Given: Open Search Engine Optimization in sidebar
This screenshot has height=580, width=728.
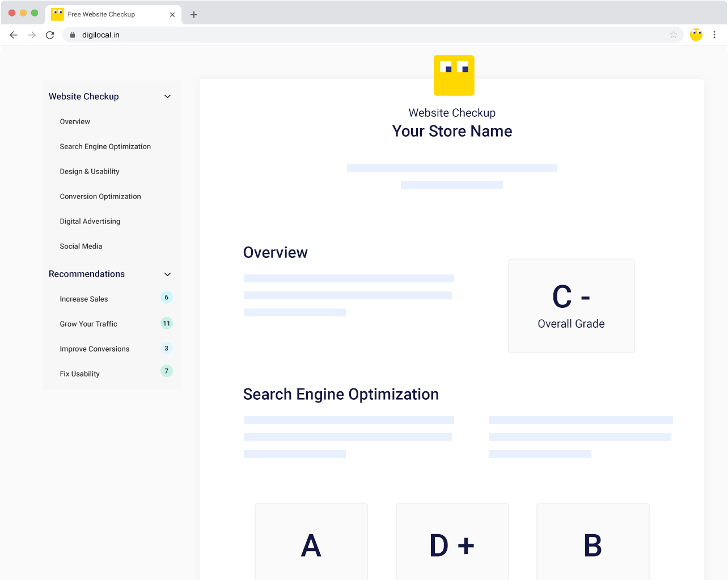Looking at the screenshot, I should (105, 147).
